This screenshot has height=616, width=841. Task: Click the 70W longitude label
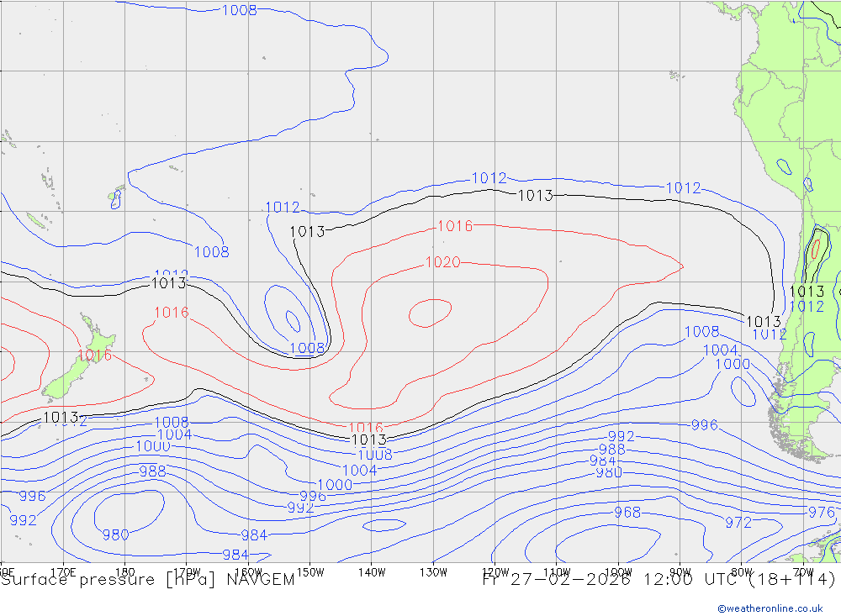(803, 572)
